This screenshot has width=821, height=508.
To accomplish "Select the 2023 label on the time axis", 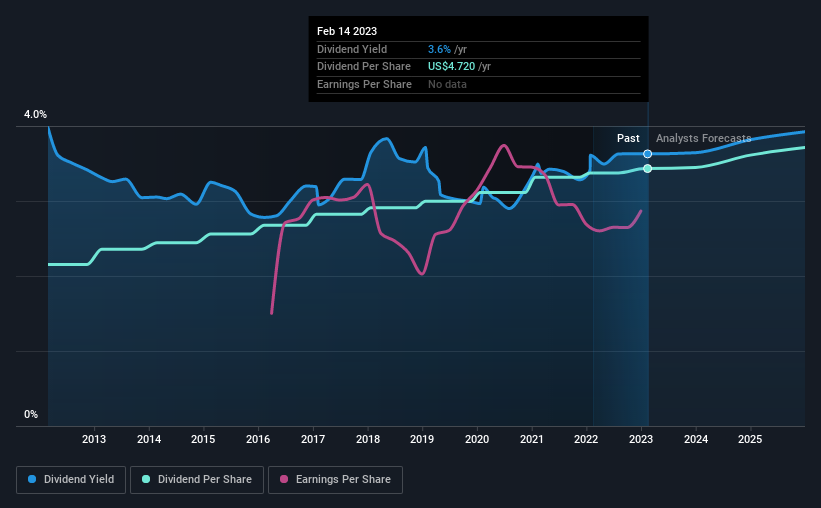I will tap(641, 439).
